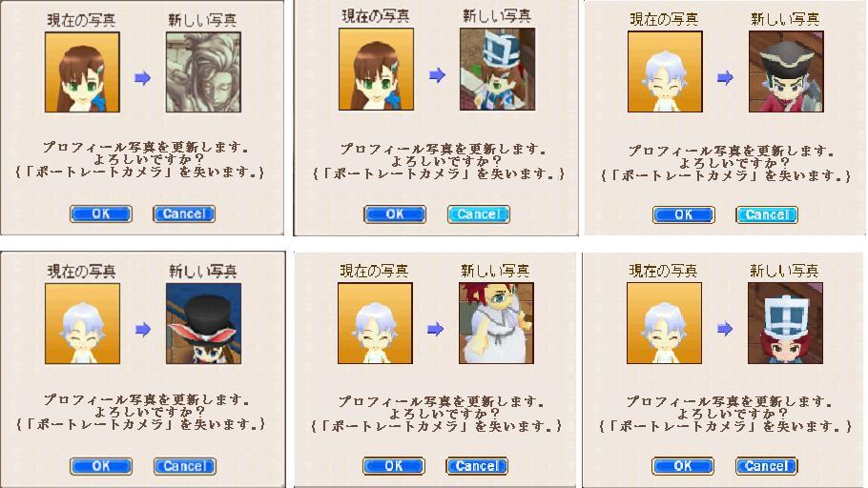868x488 pixels.
Task: Select the stone statue new photo thumbnail
Action: (x=204, y=72)
